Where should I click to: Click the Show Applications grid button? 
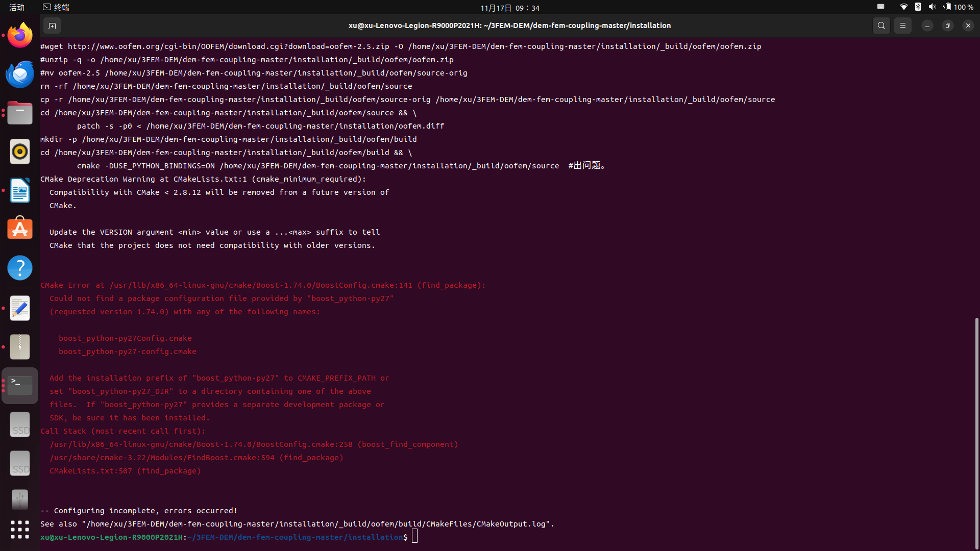tap(19, 530)
